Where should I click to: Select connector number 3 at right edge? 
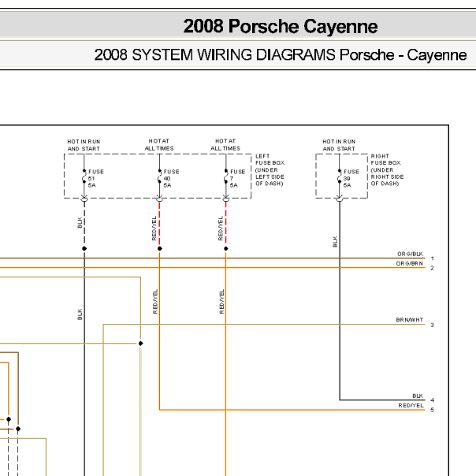[433, 325]
